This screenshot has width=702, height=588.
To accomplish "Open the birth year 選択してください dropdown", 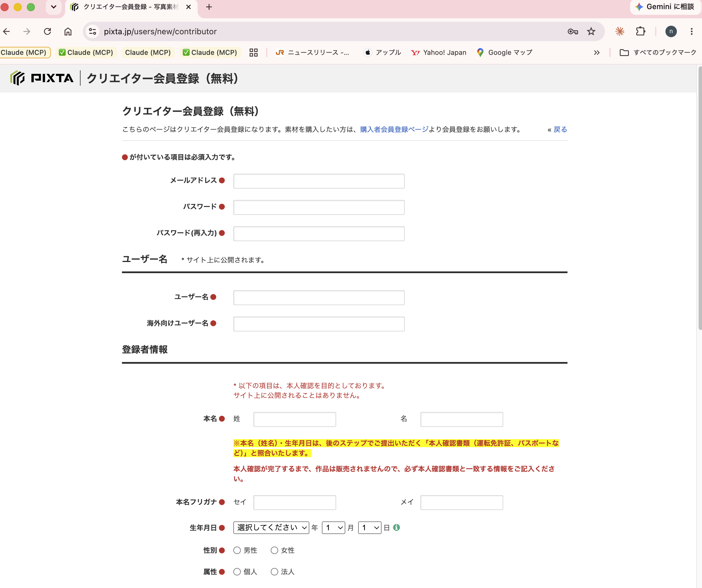I will (x=271, y=527).
